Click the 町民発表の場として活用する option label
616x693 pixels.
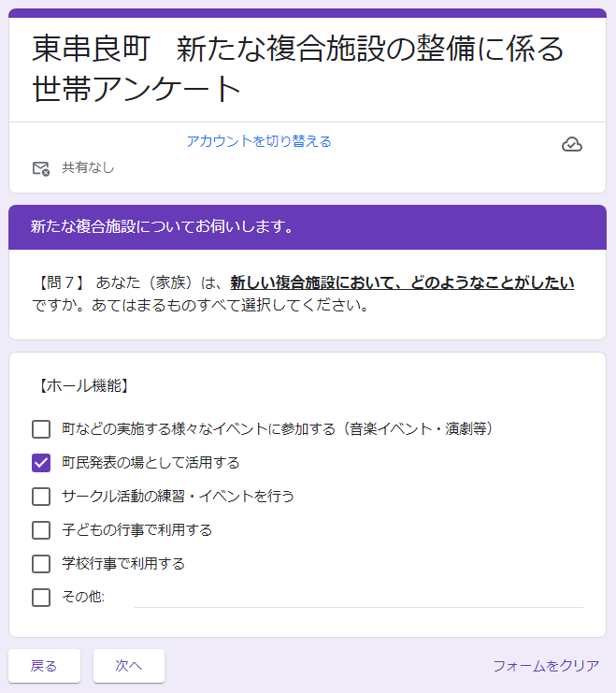(150, 463)
